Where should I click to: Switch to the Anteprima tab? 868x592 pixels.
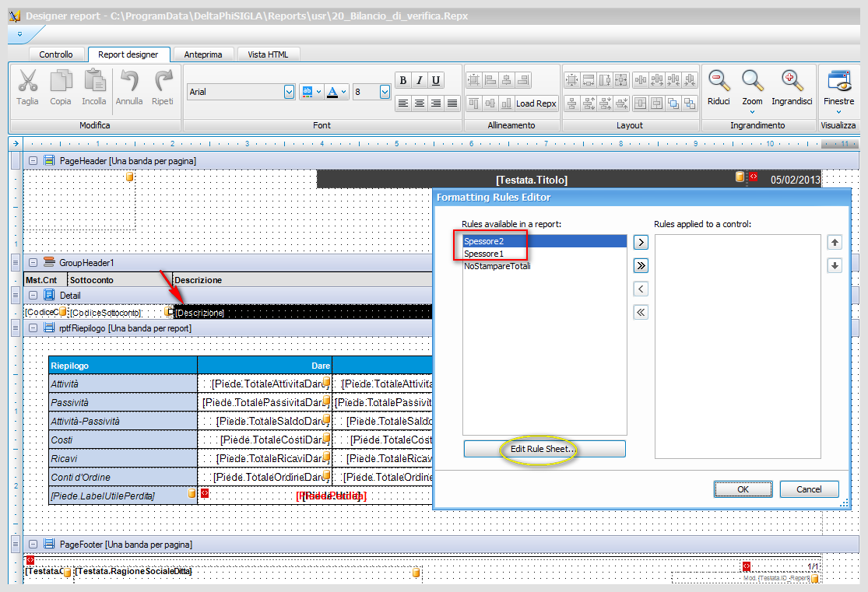pos(203,54)
